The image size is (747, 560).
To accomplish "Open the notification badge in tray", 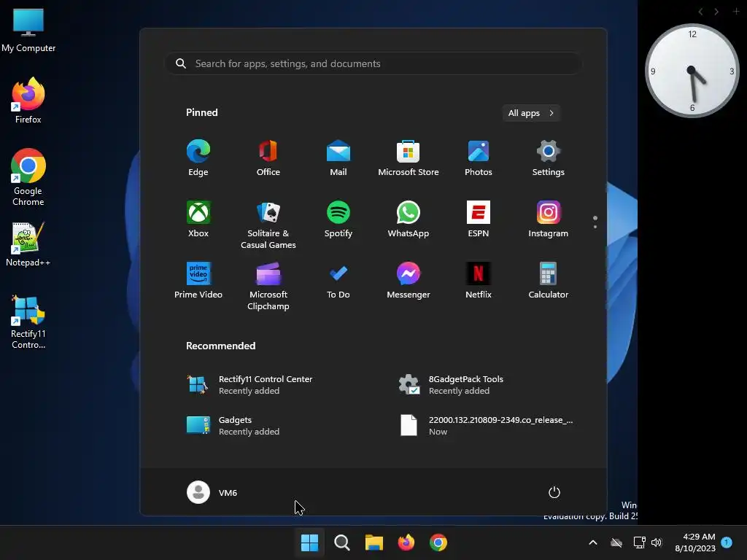I will point(727,542).
